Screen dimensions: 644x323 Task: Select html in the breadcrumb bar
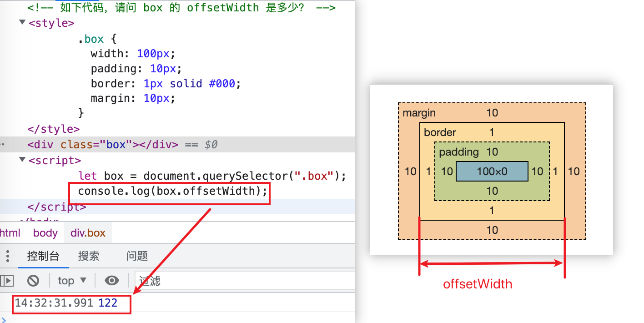tap(10, 233)
